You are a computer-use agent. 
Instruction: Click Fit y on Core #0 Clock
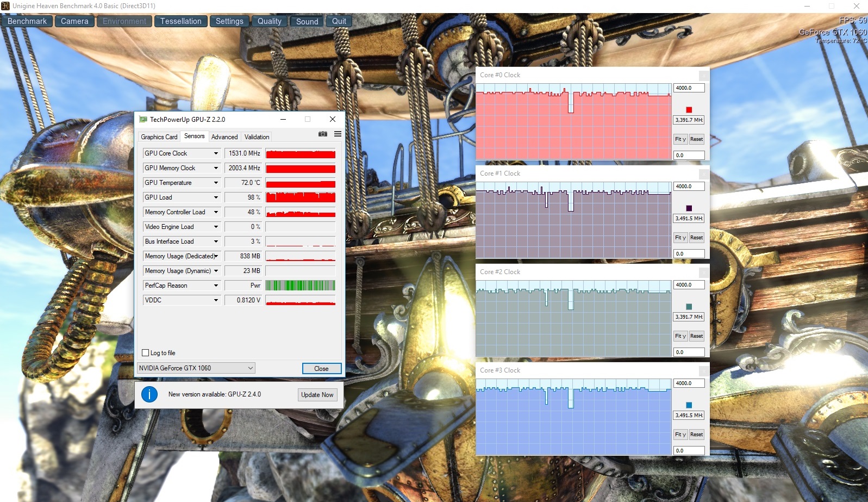click(680, 139)
